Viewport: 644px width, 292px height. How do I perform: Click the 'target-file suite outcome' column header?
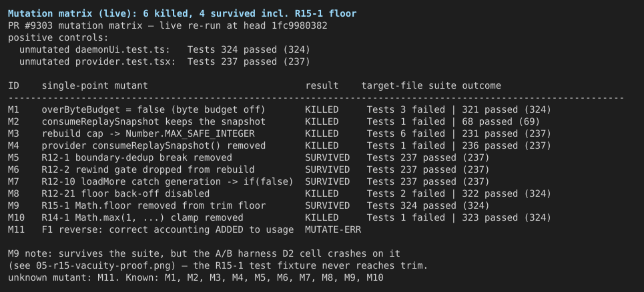click(431, 86)
